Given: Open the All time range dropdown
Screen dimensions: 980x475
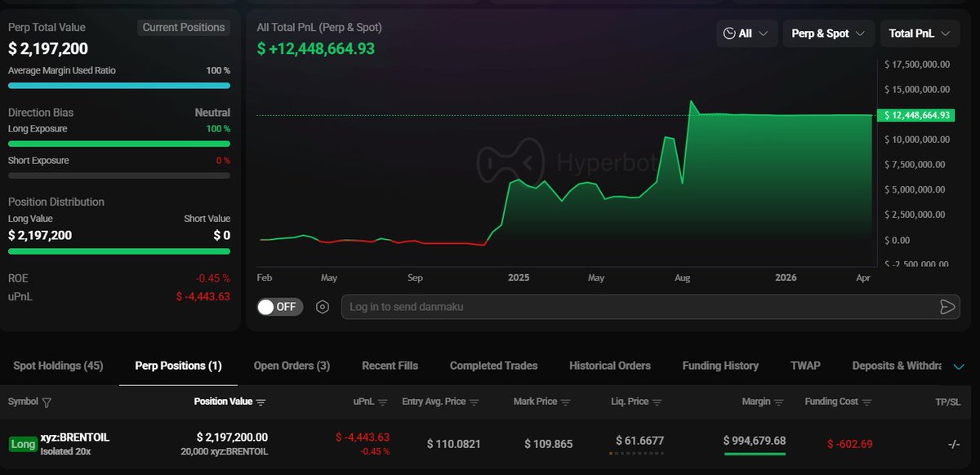Looking at the screenshot, I should (746, 33).
